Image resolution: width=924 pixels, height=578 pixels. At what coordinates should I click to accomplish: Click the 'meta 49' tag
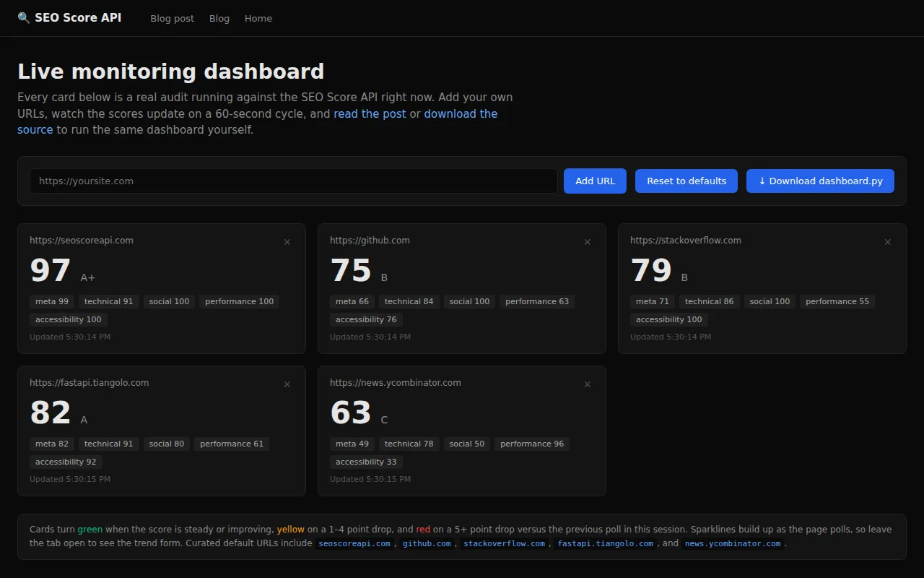click(x=352, y=444)
